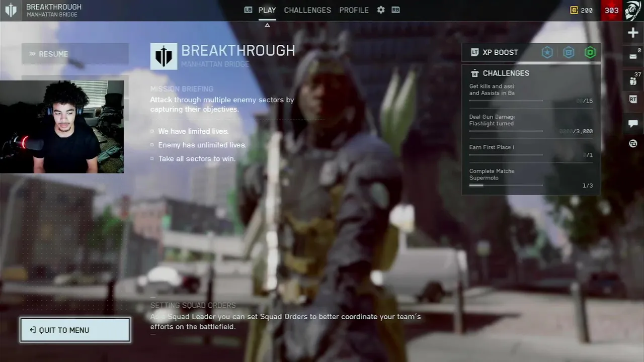
Task: Click the XP BOOST label
Action: (500, 52)
